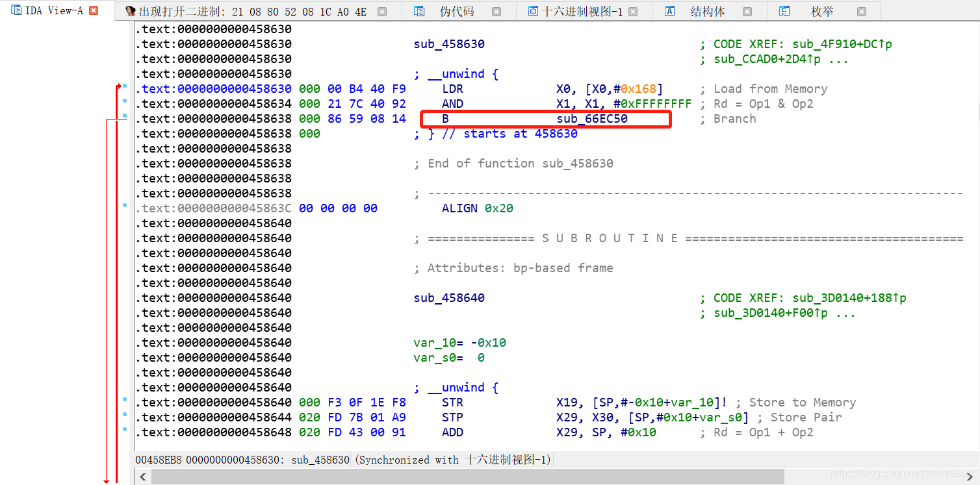This screenshot has height=485, width=980.
Task: Select operand X29, SP, #0x10
Action: pyautogui.click(x=606, y=432)
